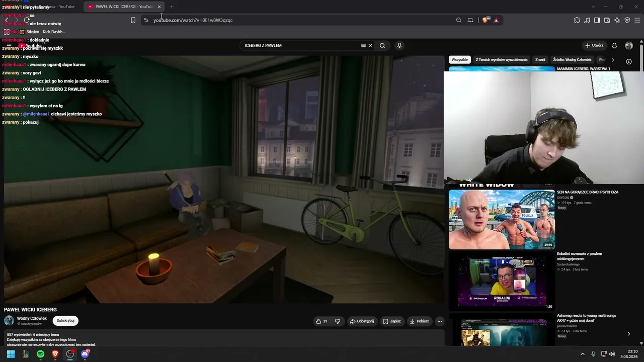
Task: Click the cast screen icon in address bar
Action: 470,20
